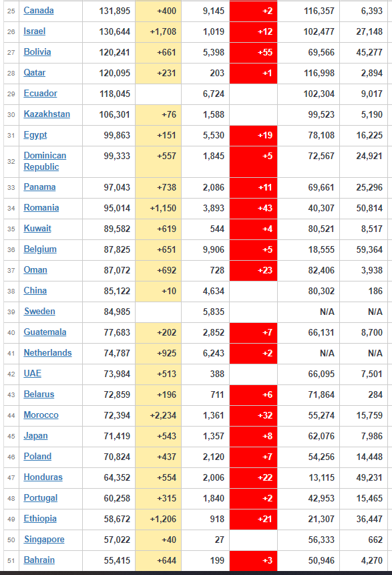Open the Sweden link
This screenshot has width=392, height=575.
click(x=39, y=312)
